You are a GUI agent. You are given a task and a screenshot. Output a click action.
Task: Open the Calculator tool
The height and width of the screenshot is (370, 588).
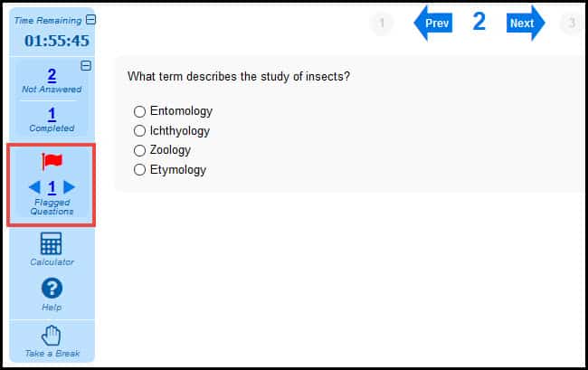pyautogui.click(x=52, y=243)
